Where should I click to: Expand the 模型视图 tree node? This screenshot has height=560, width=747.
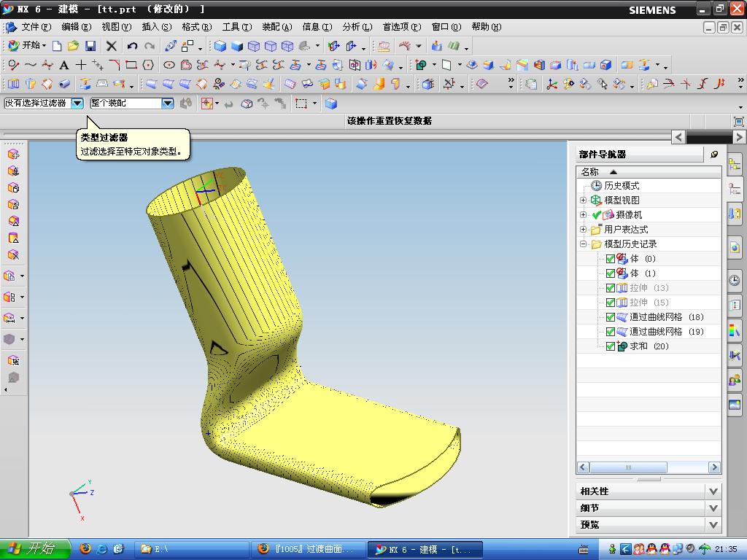583,201
